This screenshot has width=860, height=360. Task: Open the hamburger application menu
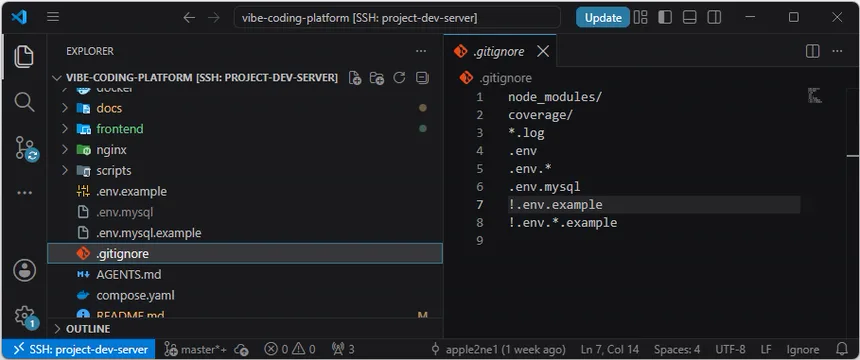[53, 18]
